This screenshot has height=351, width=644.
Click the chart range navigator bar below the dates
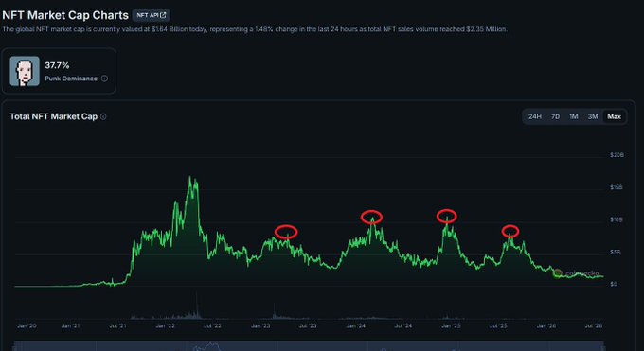309,345
